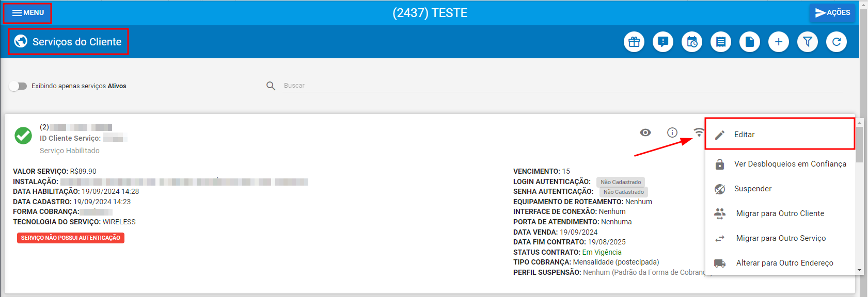Focus the Buscar search field
Image resolution: width=868 pixels, height=297 pixels.
pos(562,86)
